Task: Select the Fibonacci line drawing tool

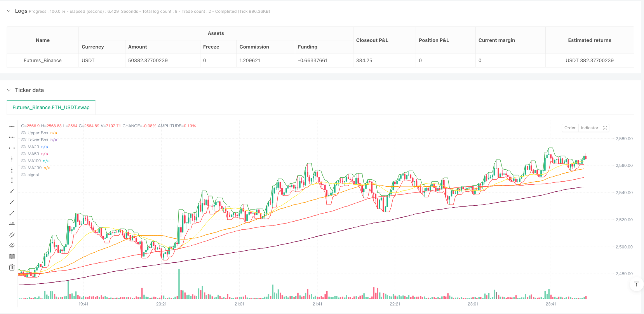Action: pyautogui.click(x=12, y=257)
